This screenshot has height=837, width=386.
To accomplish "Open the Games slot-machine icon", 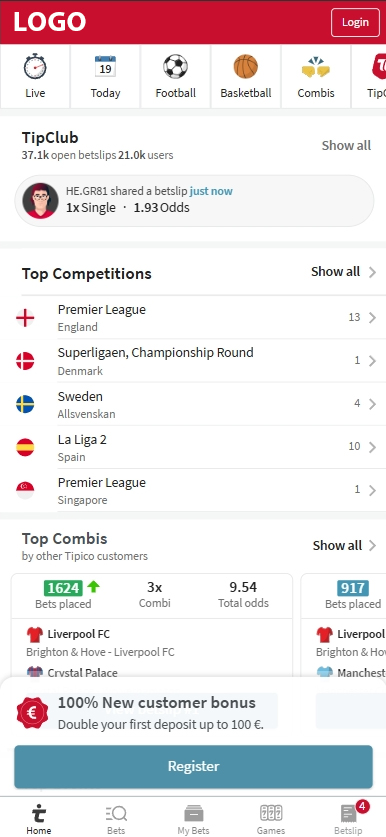I will [x=271, y=814].
